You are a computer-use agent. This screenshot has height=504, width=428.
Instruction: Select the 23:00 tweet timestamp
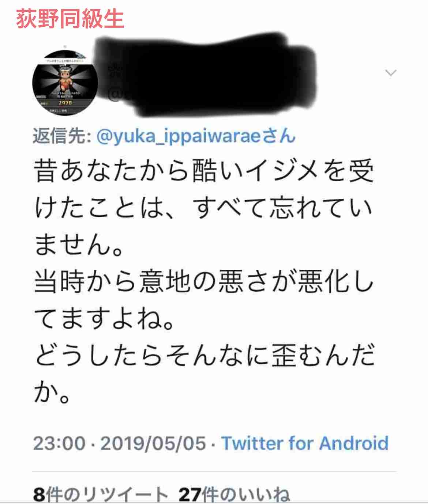pos(59,443)
